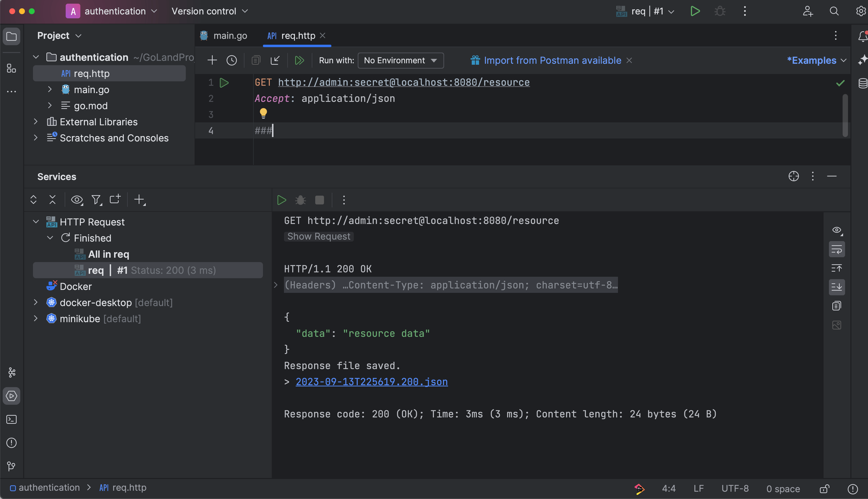Expand the docker-desktop tree node
Image resolution: width=868 pixels, height=499 pixels.
coord(36,302)
